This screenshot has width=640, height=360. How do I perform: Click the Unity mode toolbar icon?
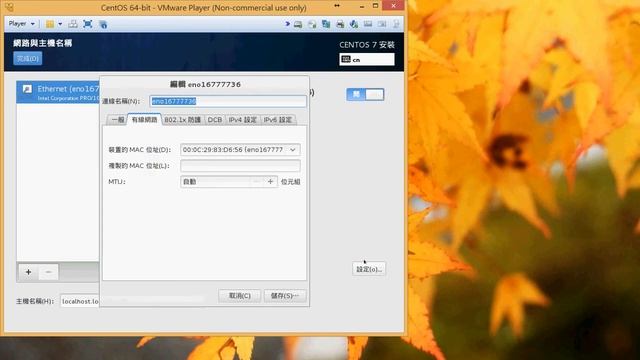103,24
